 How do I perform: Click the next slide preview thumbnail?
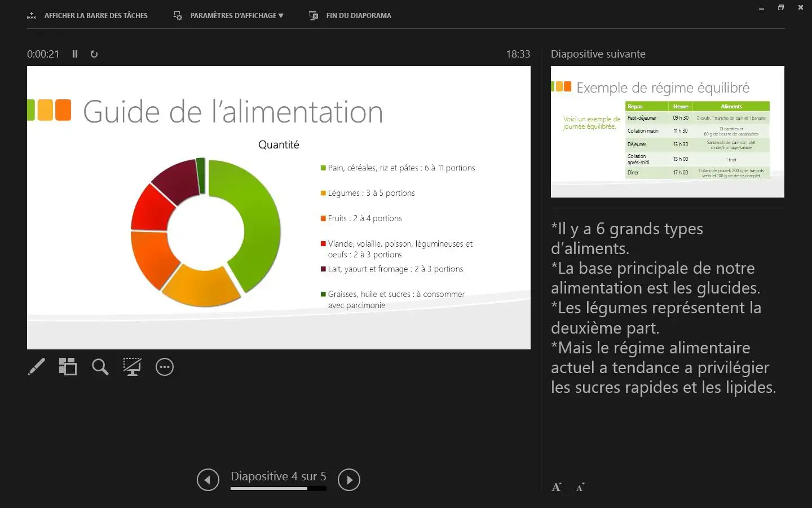point(667,132)
